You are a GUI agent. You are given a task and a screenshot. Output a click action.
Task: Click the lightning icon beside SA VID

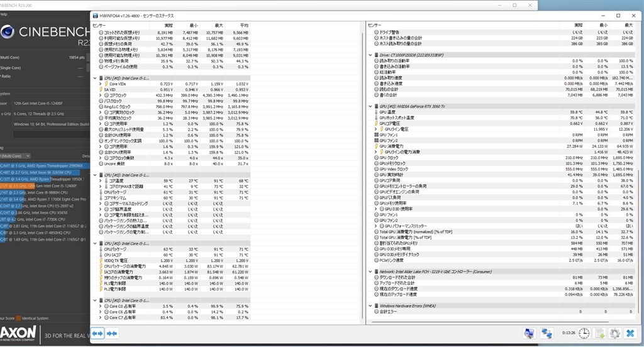[x=101, y=89]
